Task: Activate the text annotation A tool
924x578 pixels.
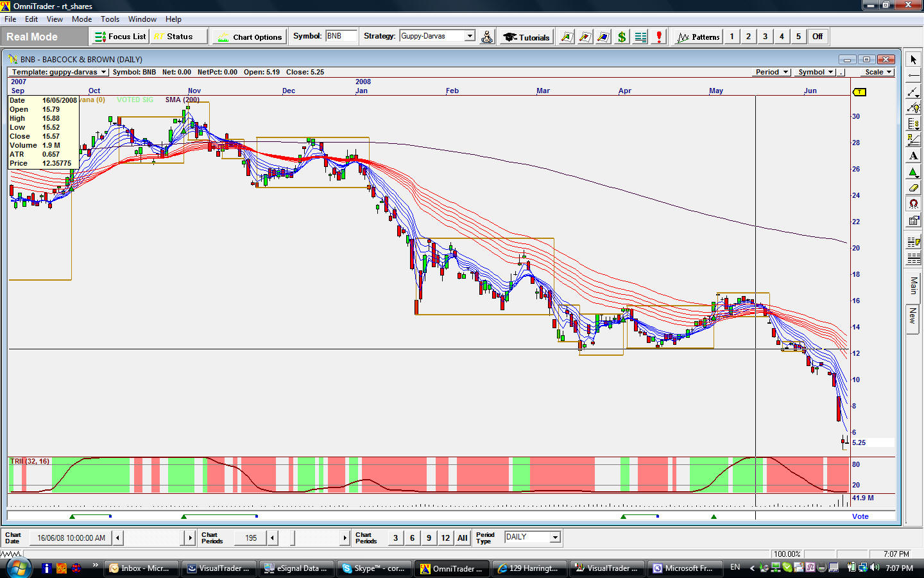Action: tap(913, 156)
